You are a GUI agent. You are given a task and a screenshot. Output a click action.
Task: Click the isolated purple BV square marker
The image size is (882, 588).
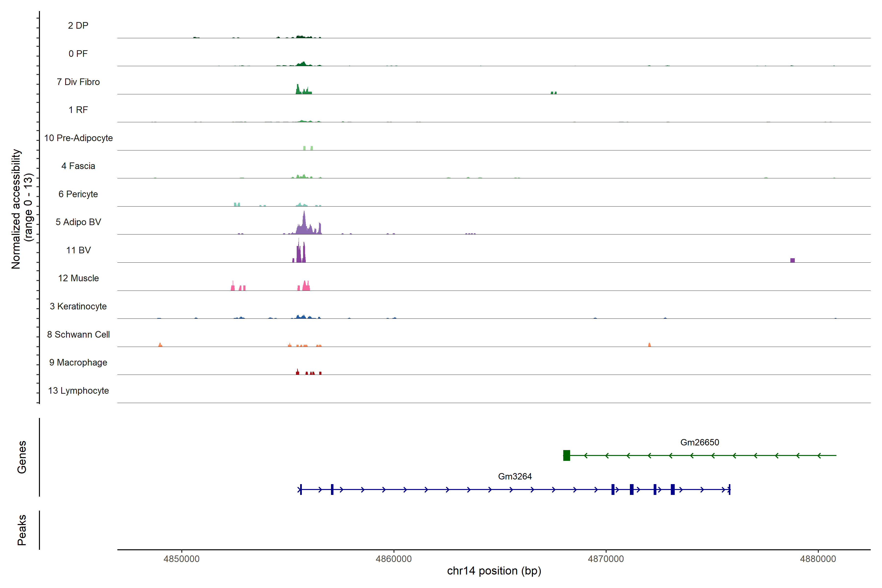(792, 260)
